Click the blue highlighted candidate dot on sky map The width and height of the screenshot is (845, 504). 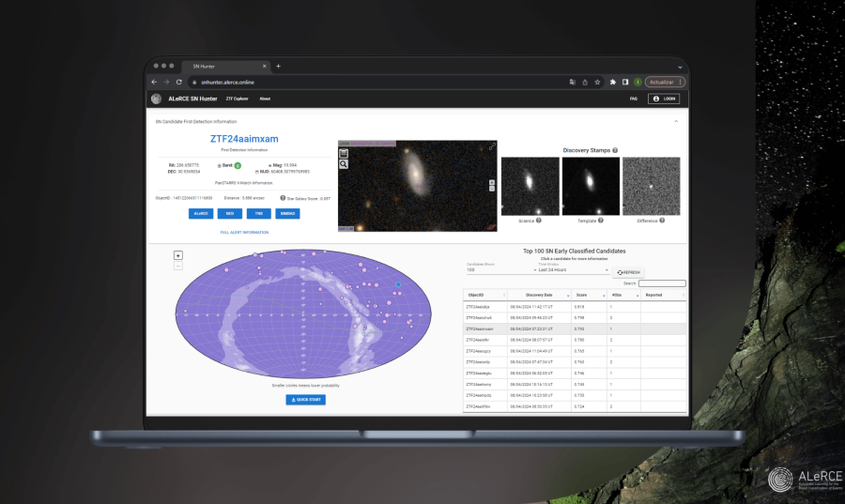398,284
